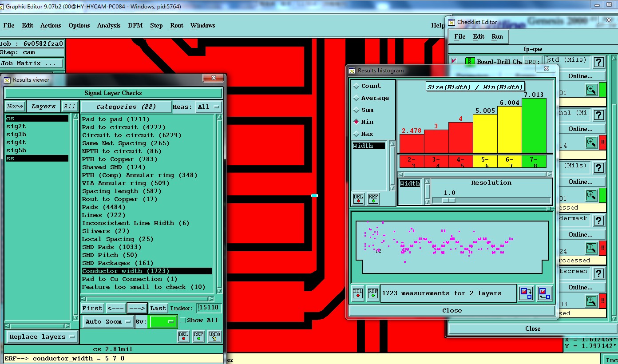Click red '!!' status beside value 14
Image resolution: width=618 pixels, height=364 pixels.
tap(602, 142)
